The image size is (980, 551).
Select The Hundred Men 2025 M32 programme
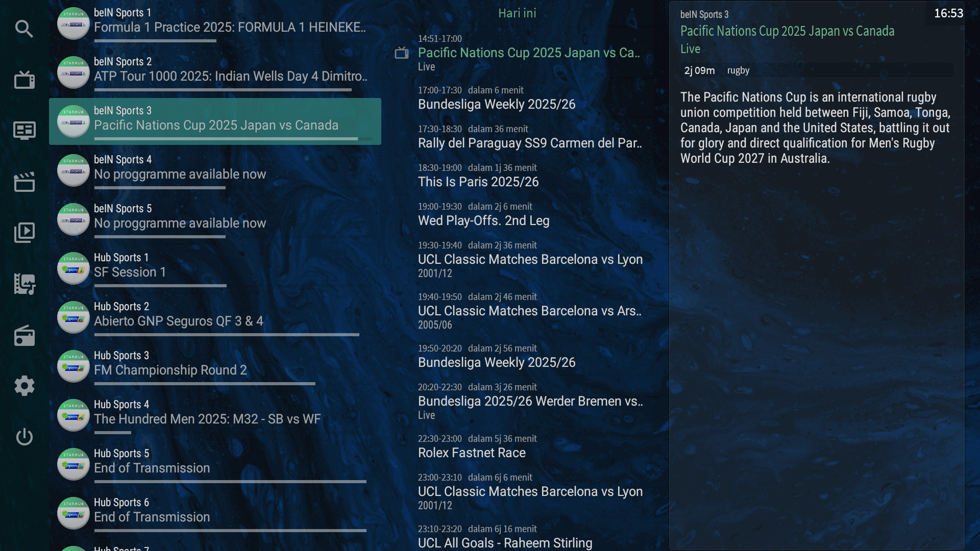215,415
